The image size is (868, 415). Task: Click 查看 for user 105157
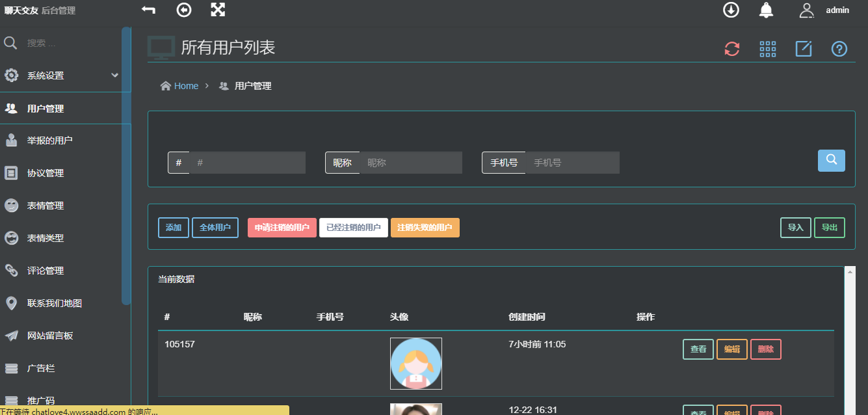[698, 349]
